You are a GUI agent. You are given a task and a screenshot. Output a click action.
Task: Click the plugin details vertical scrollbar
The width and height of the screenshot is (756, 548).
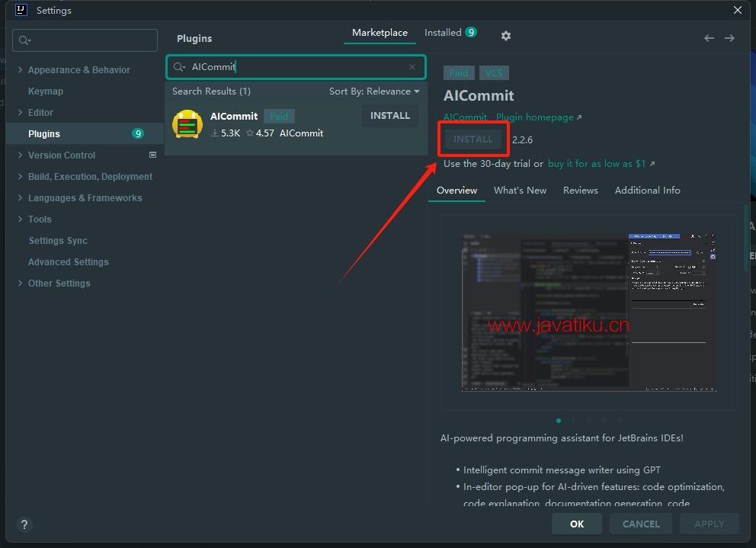click(x=746, y=239)
